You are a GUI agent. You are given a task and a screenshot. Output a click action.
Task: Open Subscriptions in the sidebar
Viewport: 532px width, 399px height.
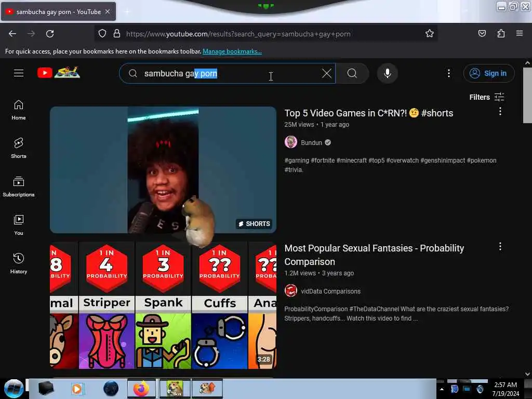point(19,187)
